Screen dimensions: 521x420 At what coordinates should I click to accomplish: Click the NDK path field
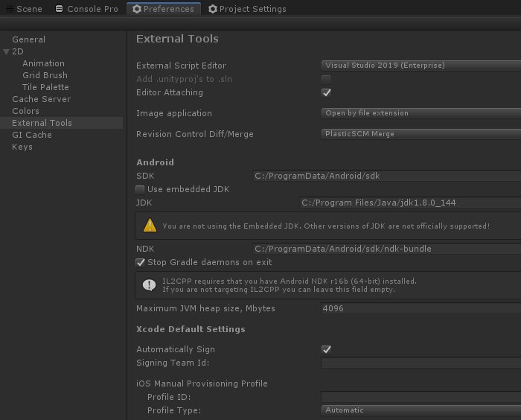(387, 249)
